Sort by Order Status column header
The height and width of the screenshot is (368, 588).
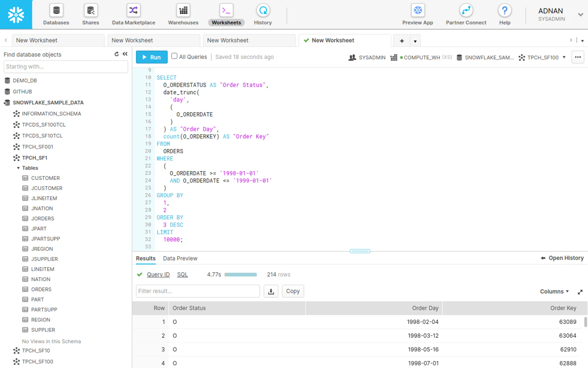[x=237, y=308]
